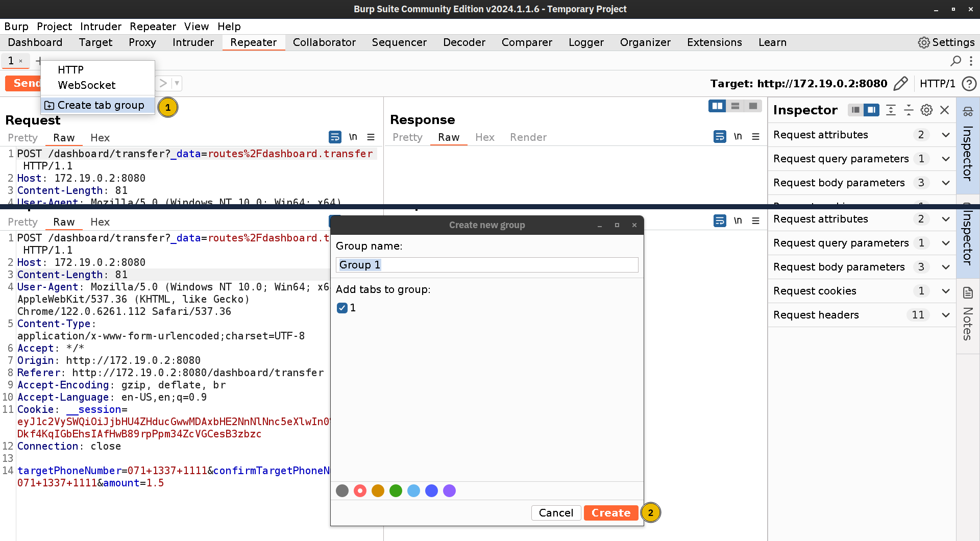Switch to the Decoder tab
This screenshot has width=980, height=541.
tap(464, 42)
